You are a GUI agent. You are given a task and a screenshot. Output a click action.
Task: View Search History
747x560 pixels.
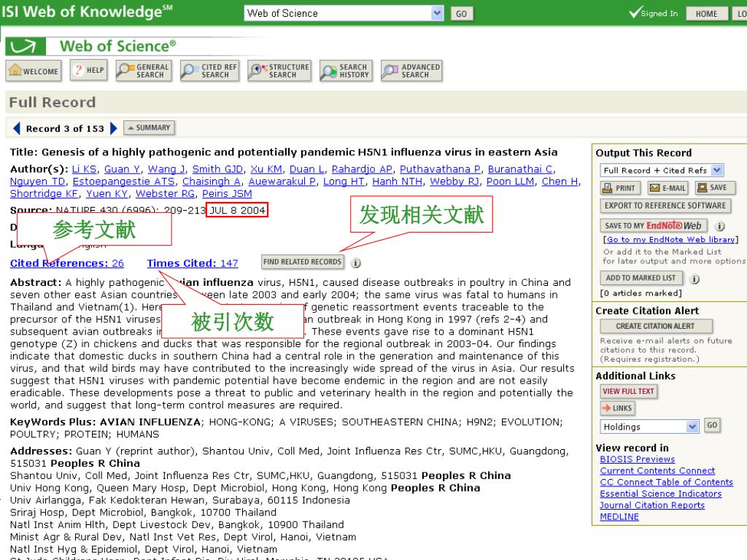pyautogui.click(x=346, y=71)
